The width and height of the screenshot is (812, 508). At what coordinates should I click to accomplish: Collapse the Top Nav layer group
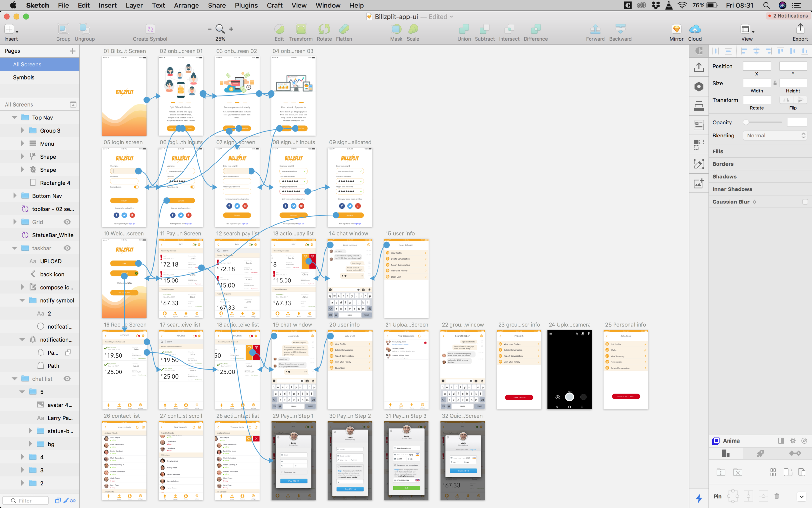[14, 118]
